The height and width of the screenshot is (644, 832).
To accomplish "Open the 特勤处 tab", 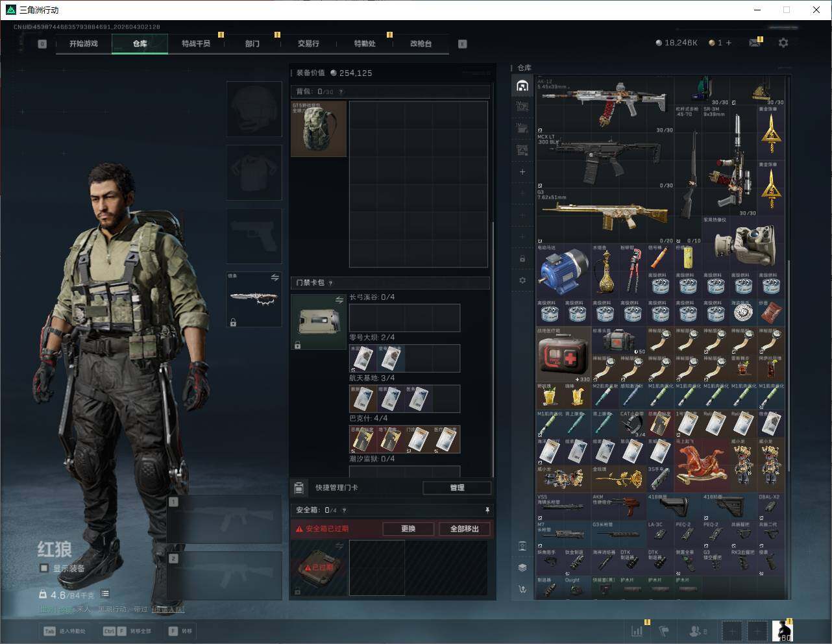I will coord(365,43).
